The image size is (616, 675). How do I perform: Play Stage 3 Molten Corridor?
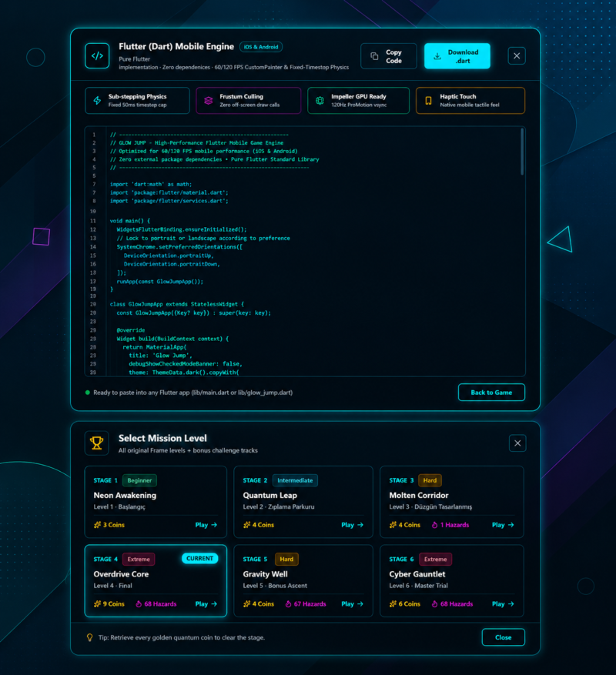click(x=503, y=525)
